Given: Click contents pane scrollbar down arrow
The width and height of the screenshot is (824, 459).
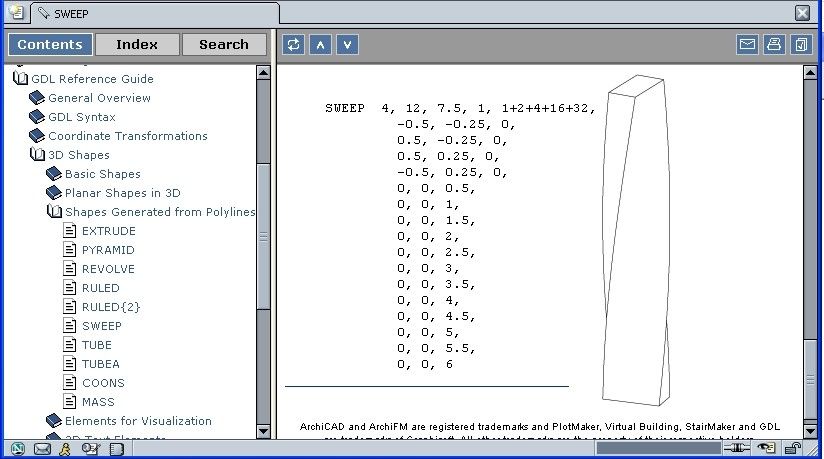Looking at the screenshot, I should pos(263,432).
